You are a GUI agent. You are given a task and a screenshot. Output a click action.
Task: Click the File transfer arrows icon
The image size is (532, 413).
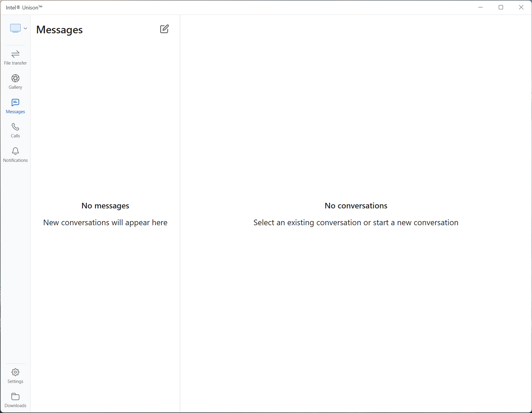pos(15,54)
